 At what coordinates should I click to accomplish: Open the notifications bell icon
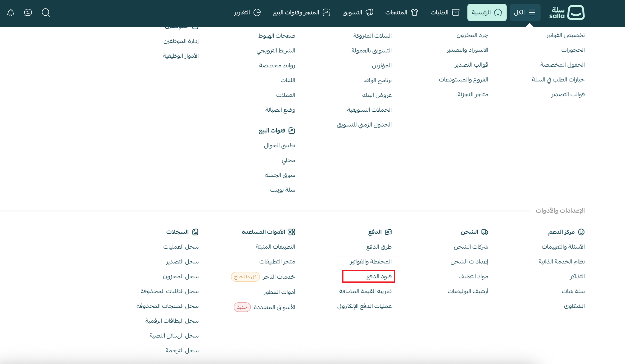(x=11, y=12)
